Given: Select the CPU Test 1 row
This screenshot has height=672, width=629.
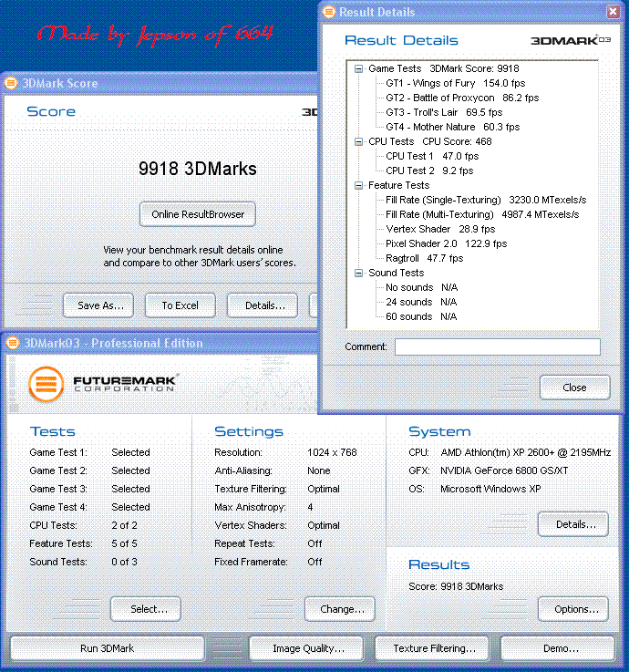Looking at the screenshot, I should point(432,157).
